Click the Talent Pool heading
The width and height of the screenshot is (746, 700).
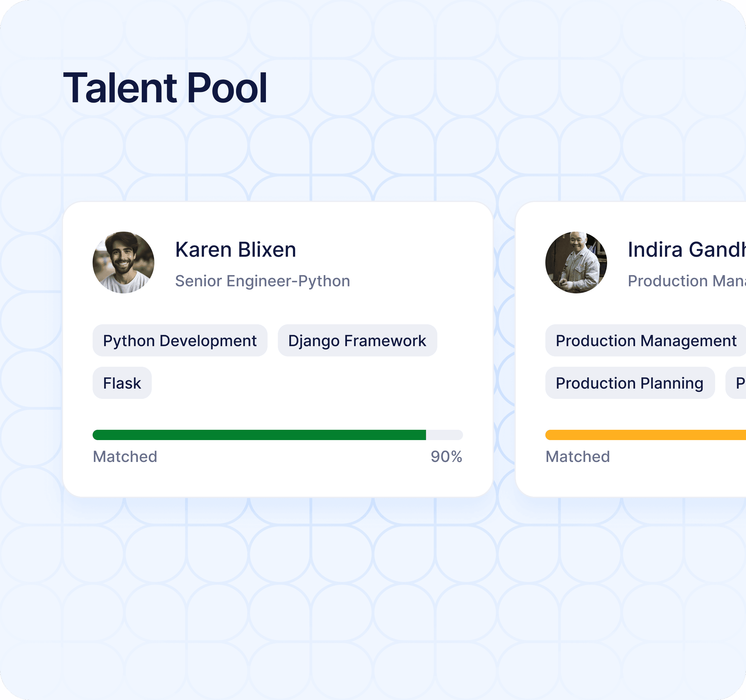click(165, 88)
